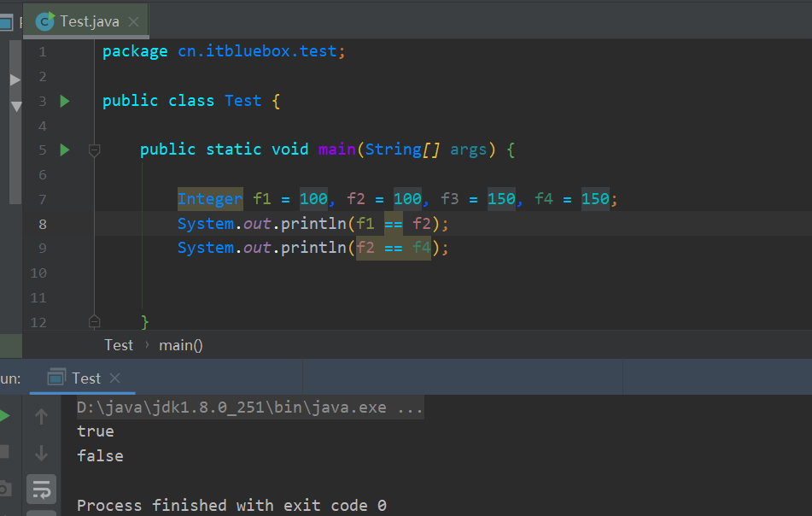This screenshot has width=812, height=516.
Task: Click the == operator on line 8
Action: click(x=394, y=224)
